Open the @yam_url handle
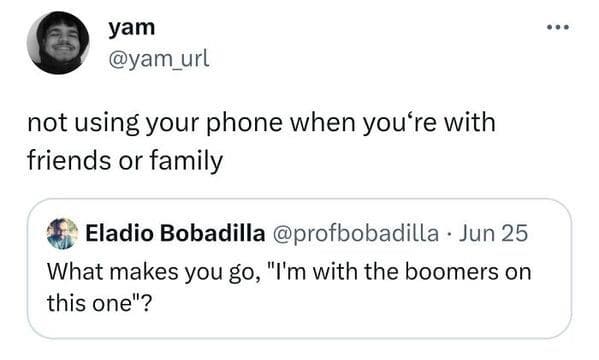599x360 pixels. 159,59
